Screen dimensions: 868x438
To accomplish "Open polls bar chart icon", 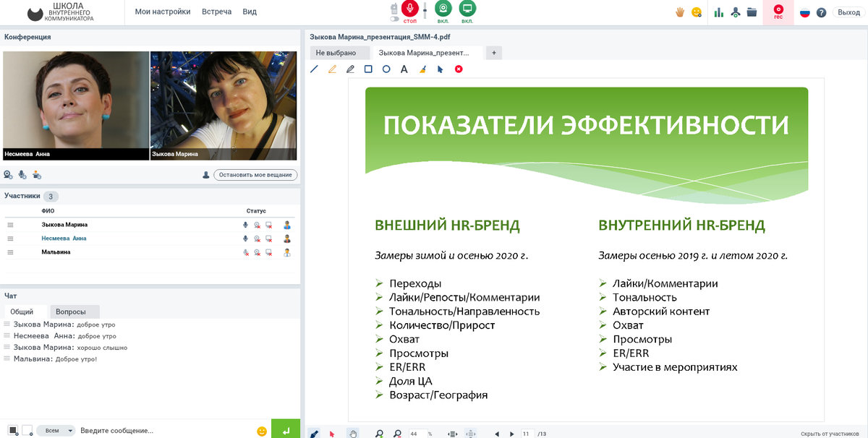I will [x=719, y=12].
